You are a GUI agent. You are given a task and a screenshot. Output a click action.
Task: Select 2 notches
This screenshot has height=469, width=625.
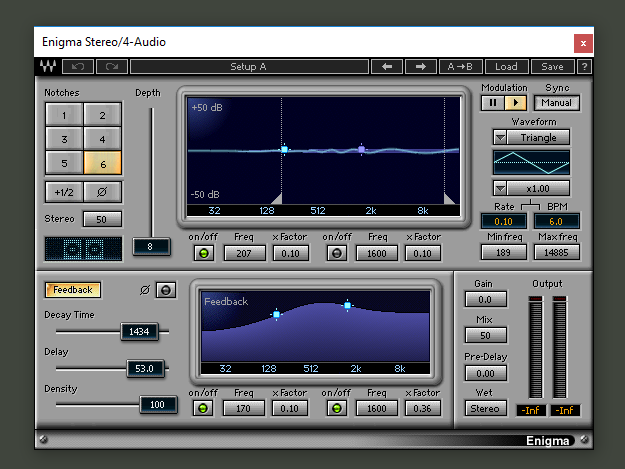(102, 115)
